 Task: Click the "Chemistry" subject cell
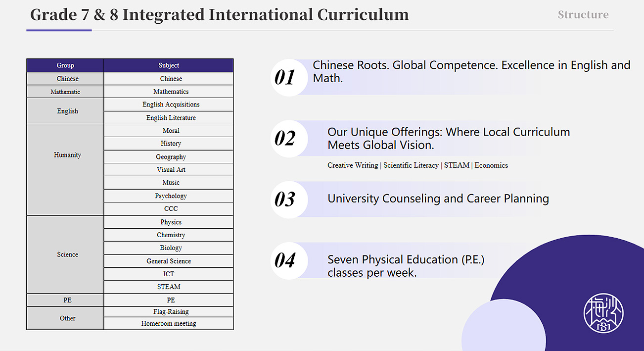pyautogui.click(x=169, y=235)
